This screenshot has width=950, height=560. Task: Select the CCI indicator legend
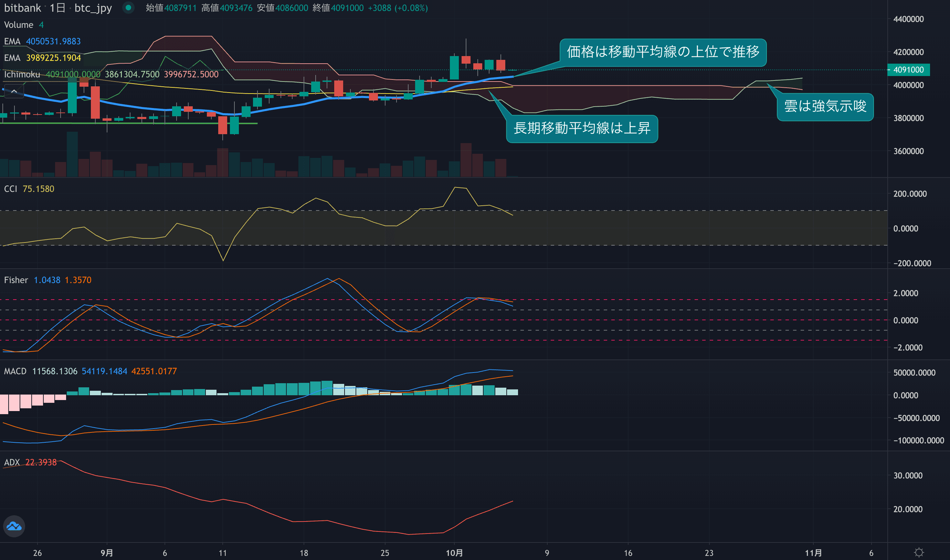pos(11,189)
